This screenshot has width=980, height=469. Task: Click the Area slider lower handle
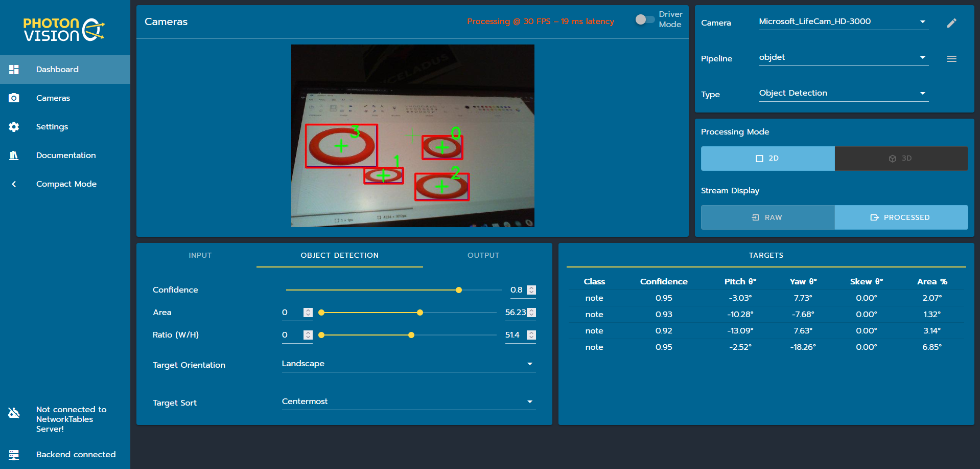(321, 312)
